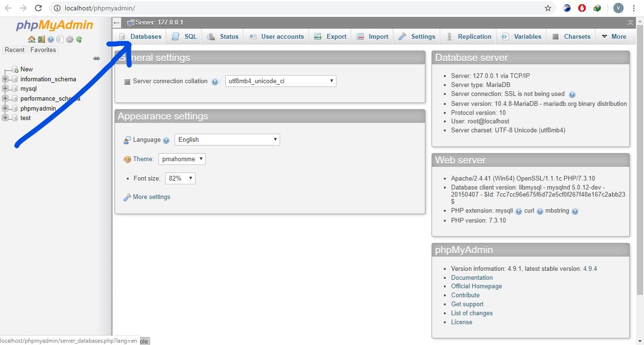The image size is (644, 345).
Task: Click the License link
Action: (461, 322)
